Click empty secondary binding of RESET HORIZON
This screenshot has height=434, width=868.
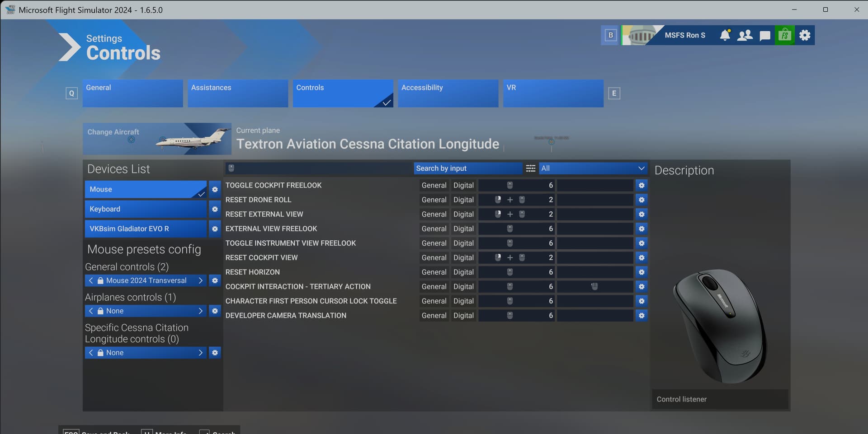tap(595, 272)
